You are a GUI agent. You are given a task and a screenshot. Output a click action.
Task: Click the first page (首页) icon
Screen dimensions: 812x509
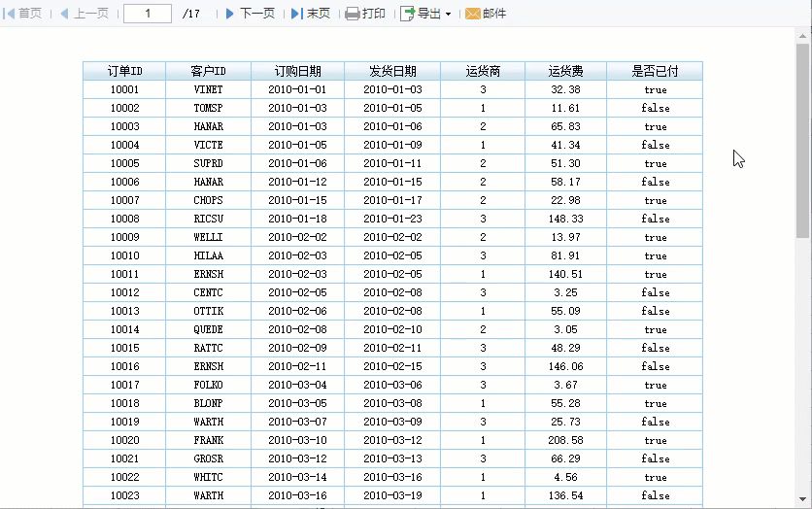[x=9, y=14]
